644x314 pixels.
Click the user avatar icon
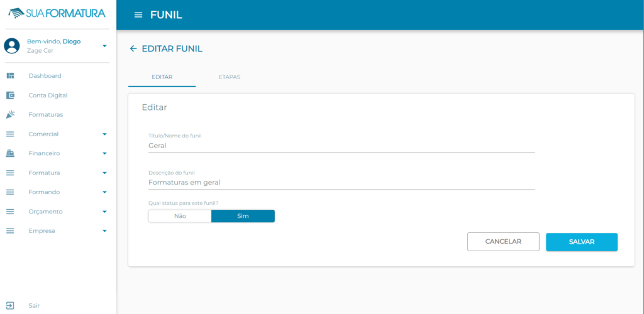point(12,45)
